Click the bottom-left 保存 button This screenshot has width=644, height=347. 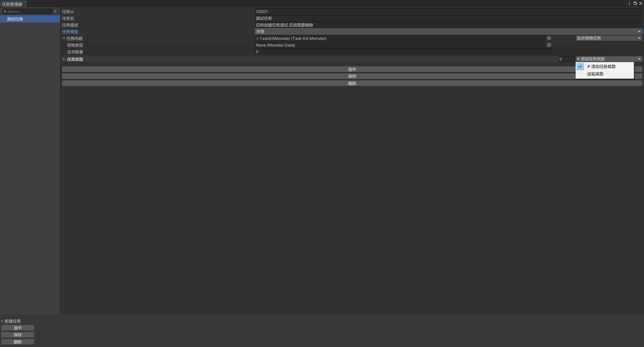18,335
